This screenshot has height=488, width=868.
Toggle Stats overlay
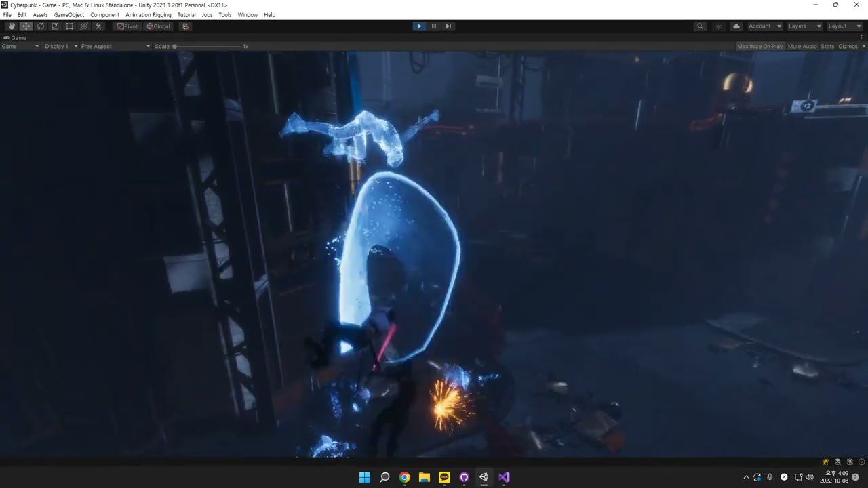(x=827, y=46)
